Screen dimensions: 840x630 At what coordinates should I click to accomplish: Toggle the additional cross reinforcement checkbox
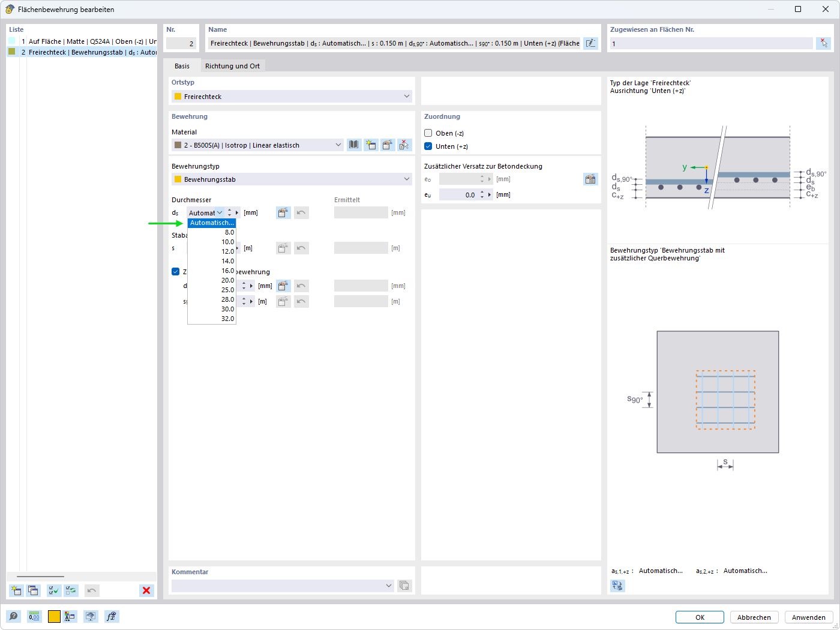coord(176,272)
